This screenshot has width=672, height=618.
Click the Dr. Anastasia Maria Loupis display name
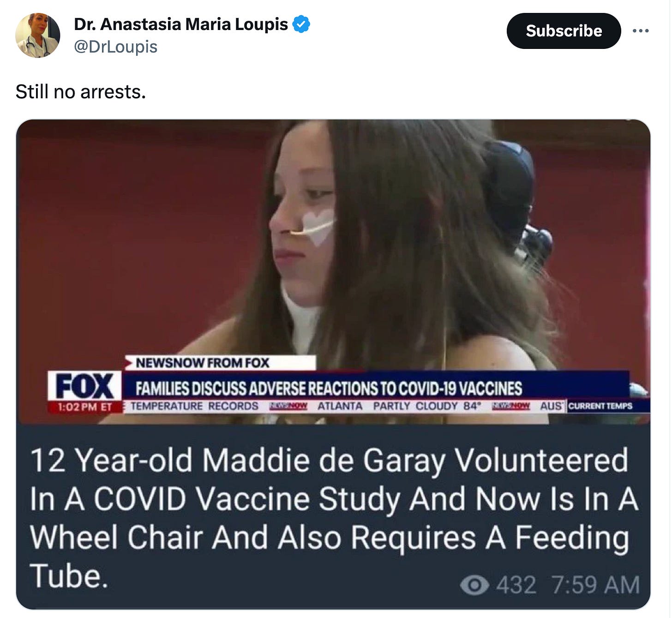click(x=181, y=24)
